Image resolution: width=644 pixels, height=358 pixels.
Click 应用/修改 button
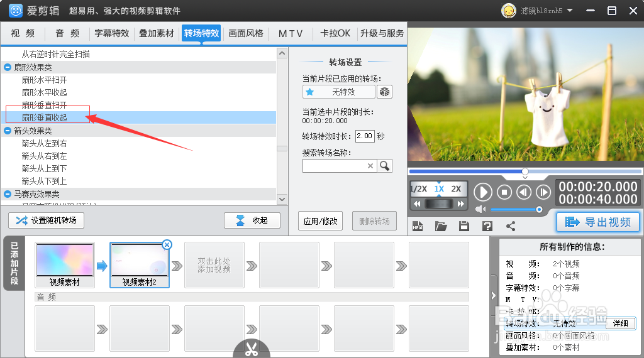320,221
